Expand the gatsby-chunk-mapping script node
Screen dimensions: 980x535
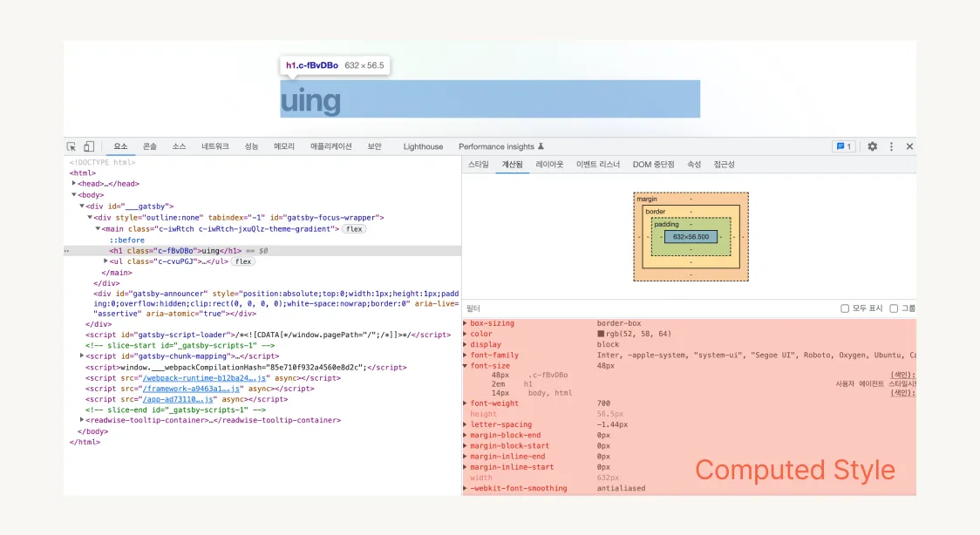tap(82, 356)
